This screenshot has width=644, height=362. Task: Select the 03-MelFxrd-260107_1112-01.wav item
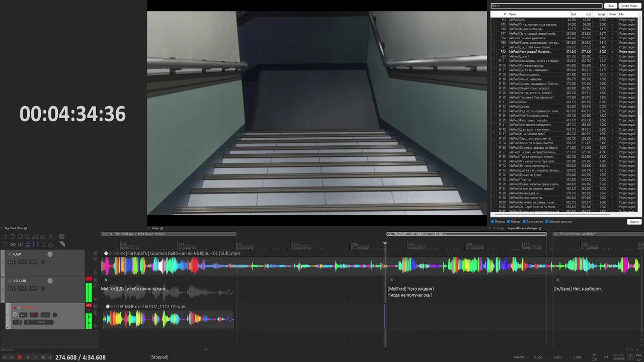(x=169, y=315)
